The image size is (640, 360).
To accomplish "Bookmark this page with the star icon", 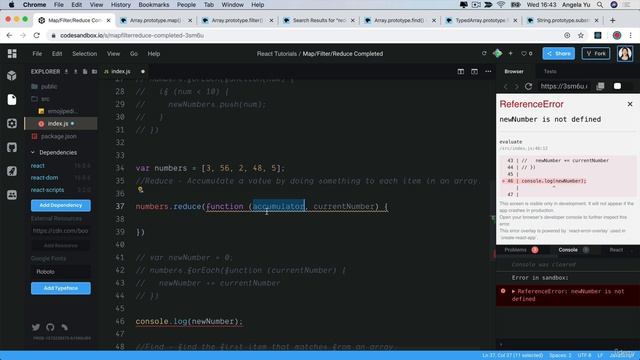I will pos(581,36).
